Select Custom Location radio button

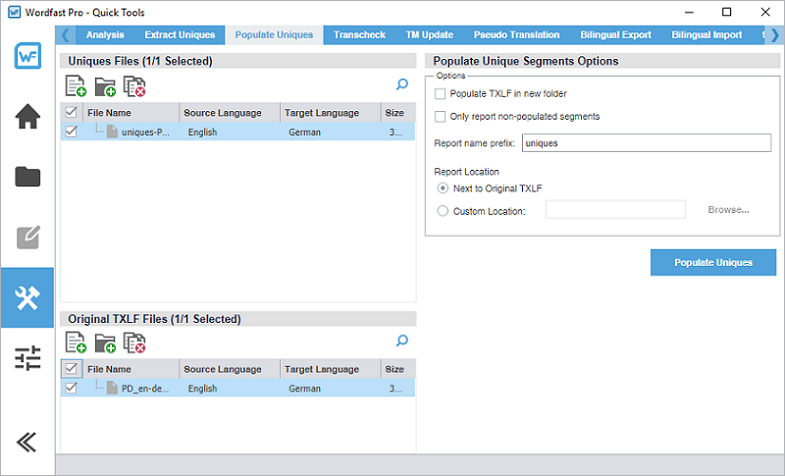[x=443, y=211]
